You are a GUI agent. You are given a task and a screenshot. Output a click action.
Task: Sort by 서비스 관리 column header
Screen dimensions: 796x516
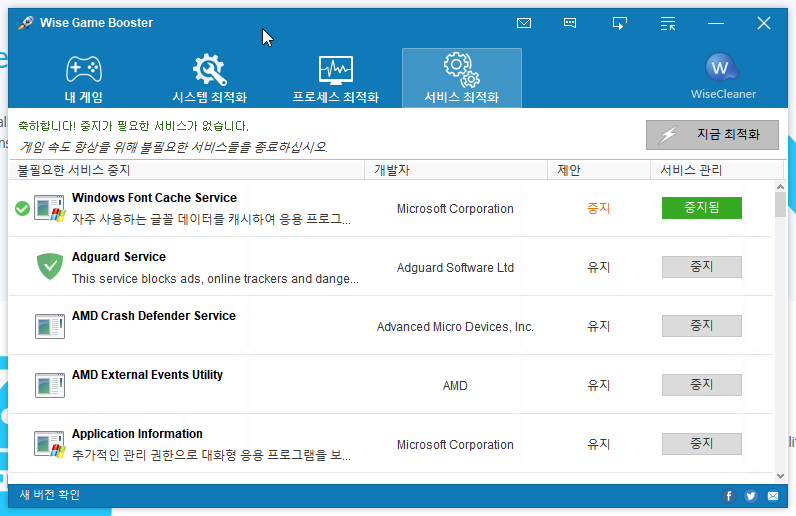click(x=717, y=170)
